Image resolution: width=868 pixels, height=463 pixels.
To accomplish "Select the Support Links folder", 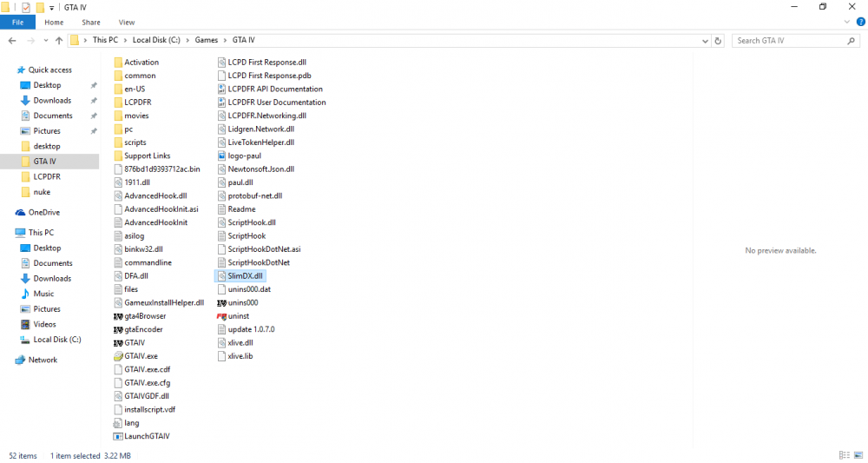I will pyautogui.click(x=141, y=155).
